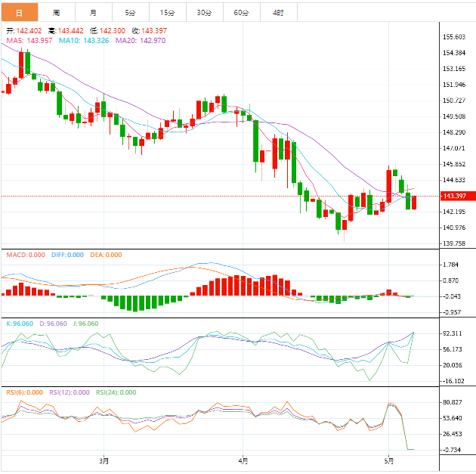
Task: Click the RSI(24) indicator label
Action: pos(114,392)
